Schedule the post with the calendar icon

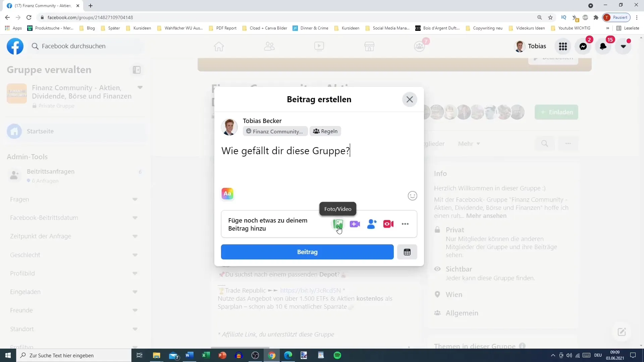click(407, 252)
